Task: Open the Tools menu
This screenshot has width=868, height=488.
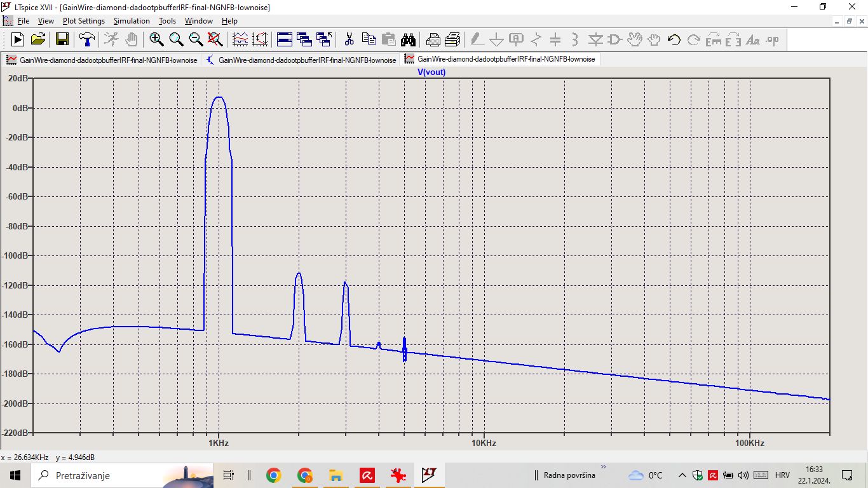Action: 167,21
